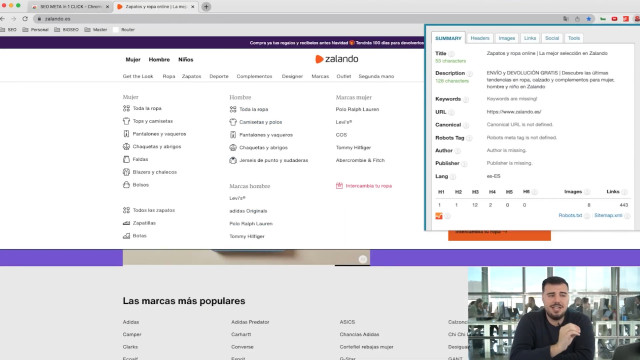Screen dimensions: 640x360
Task: Click the info icon next to Publisher
Action: [x=464, y=163]
